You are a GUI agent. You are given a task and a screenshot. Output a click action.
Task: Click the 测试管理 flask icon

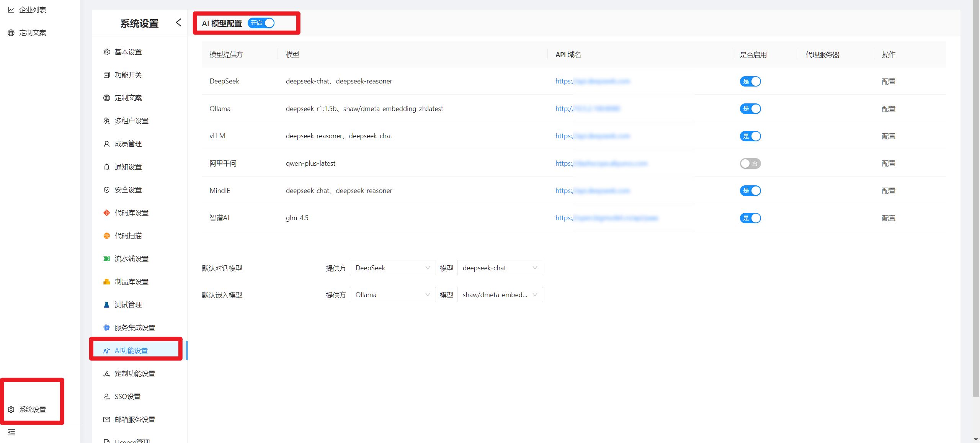[x=106, y=305]
